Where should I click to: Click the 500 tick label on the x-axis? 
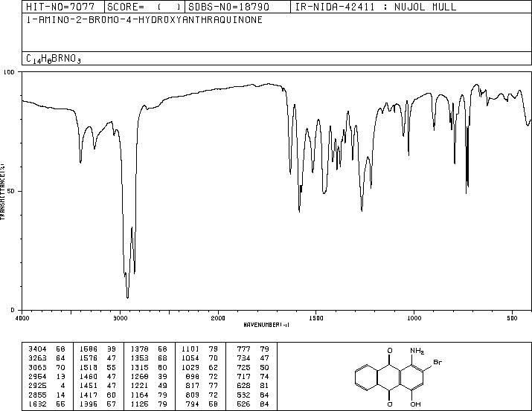(512, 318)
